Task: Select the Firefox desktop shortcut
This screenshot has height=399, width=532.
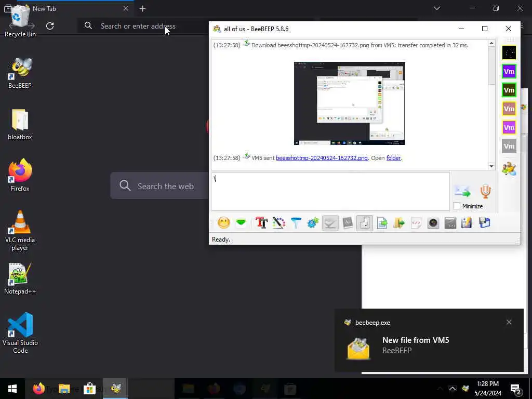Action: [x=20, y=176]
